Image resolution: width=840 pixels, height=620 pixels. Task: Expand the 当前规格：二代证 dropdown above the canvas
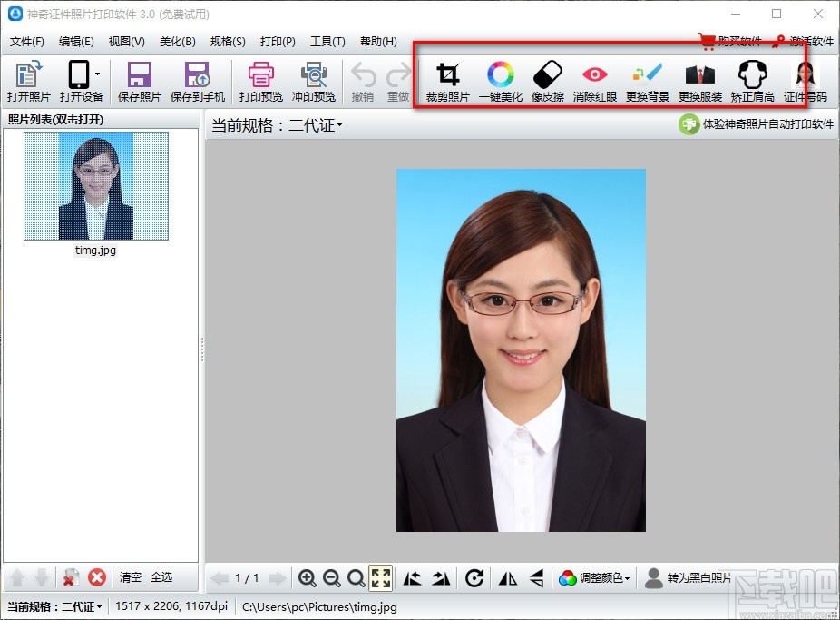(278, 126)
